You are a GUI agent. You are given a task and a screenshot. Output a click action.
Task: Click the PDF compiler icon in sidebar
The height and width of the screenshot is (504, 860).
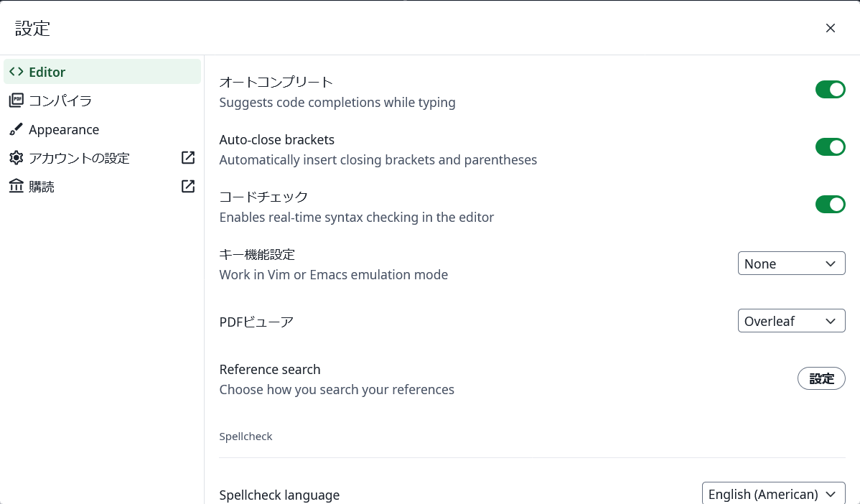16,101
